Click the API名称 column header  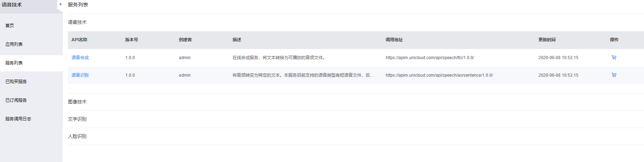79,40
